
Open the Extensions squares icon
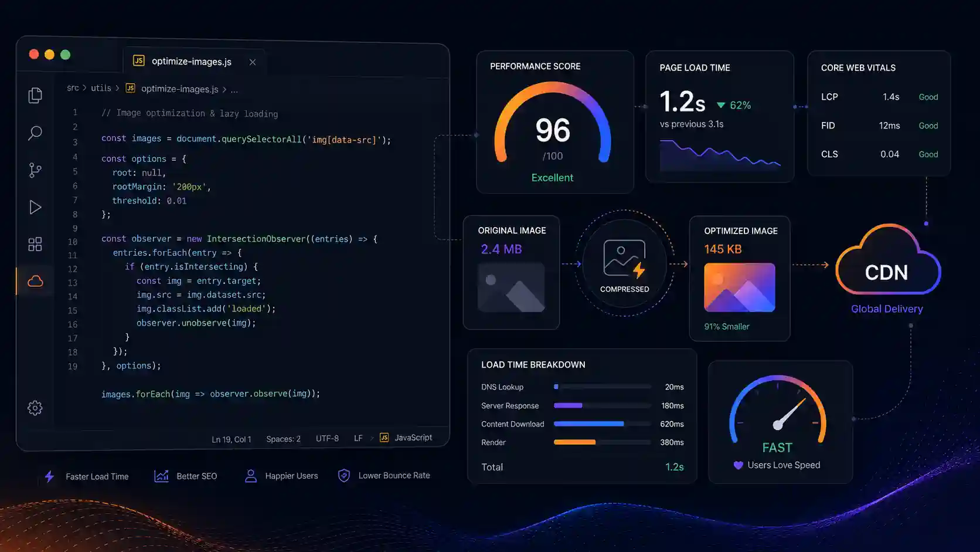click(35, 244)
